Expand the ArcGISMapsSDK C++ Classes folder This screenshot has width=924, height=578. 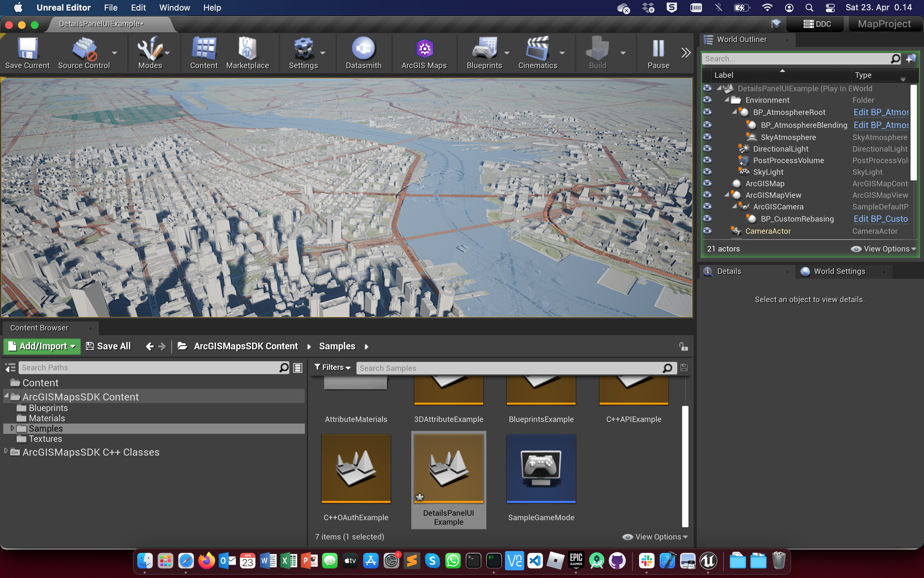pyautogui.click(x=6, y=451)
